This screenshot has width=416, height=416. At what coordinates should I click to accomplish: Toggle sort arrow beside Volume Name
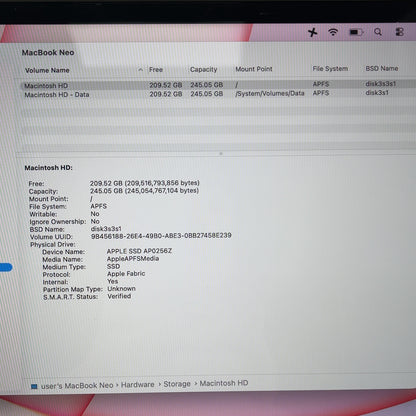[140, 70]
